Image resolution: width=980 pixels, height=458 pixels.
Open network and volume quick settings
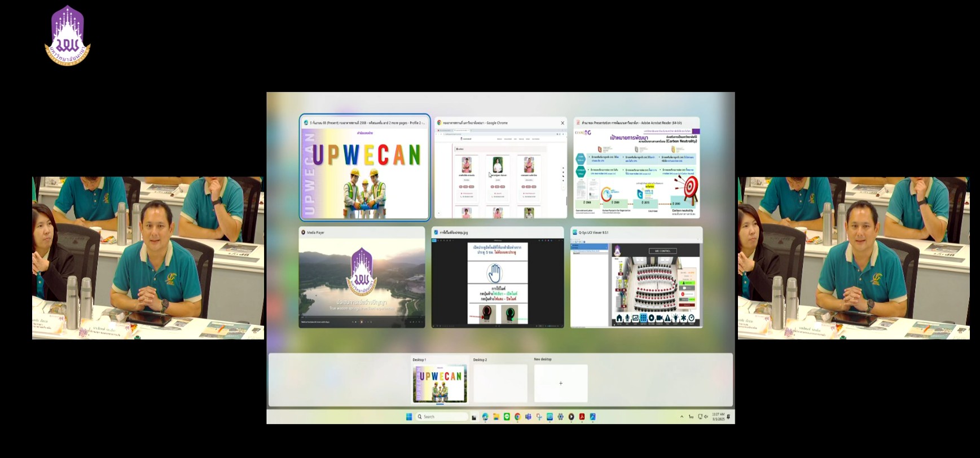(703, 417)
